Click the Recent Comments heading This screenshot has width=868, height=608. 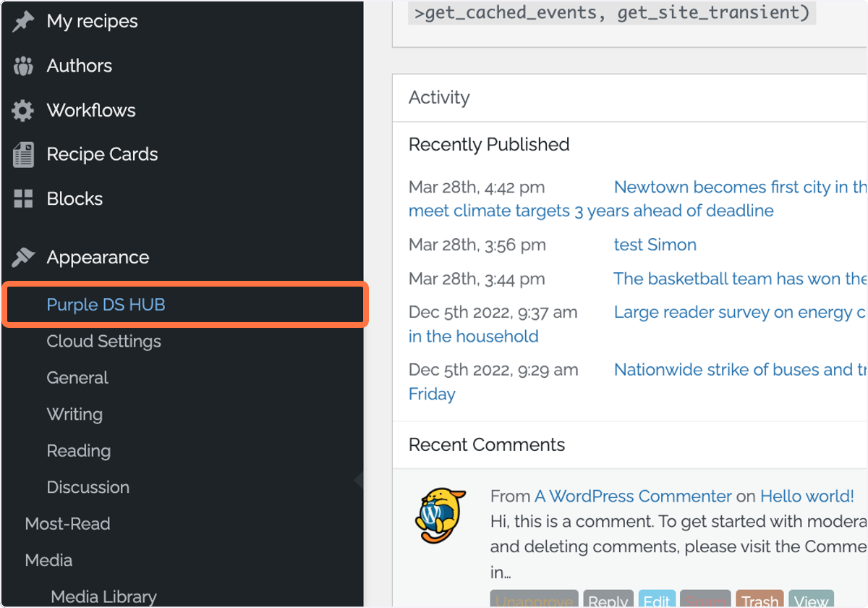(487, 444)
